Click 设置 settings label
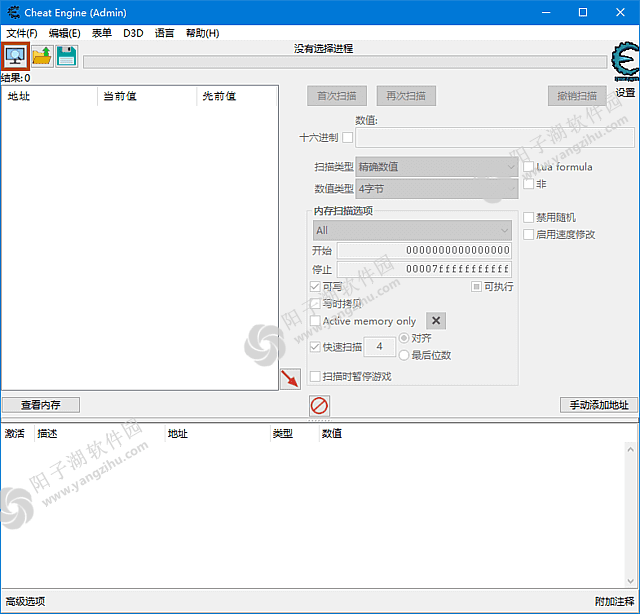The height and width of the screenshot is (614, 640). point(625,93)
